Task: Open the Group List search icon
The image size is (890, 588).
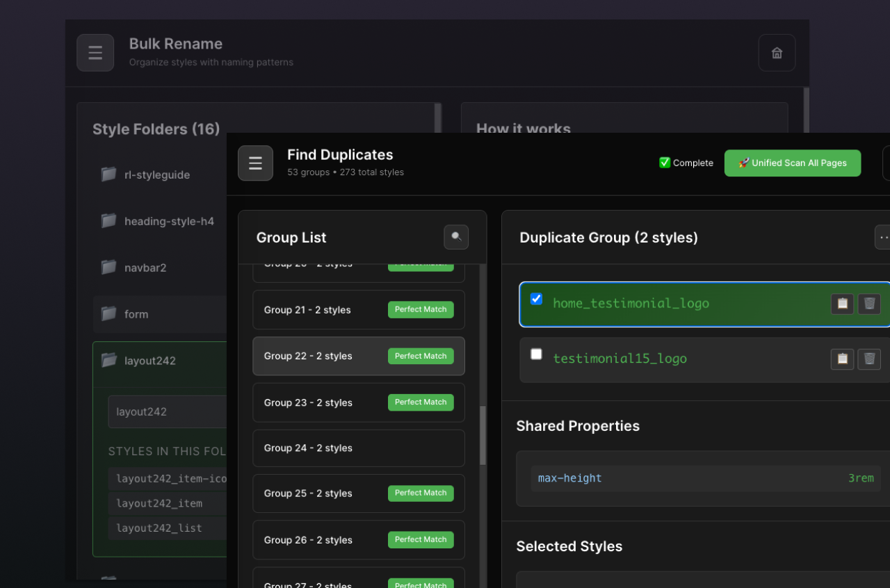Action: [x=456, y=237]
